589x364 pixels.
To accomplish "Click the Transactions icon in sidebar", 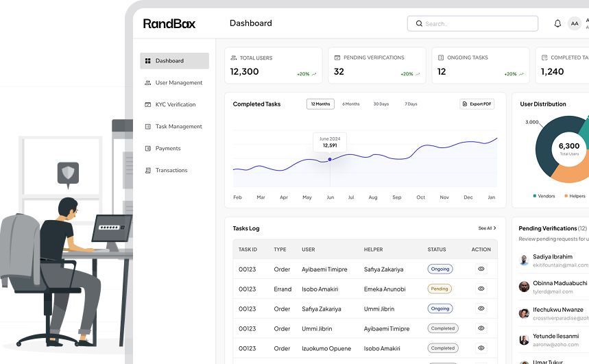I will tap(148, 171).
